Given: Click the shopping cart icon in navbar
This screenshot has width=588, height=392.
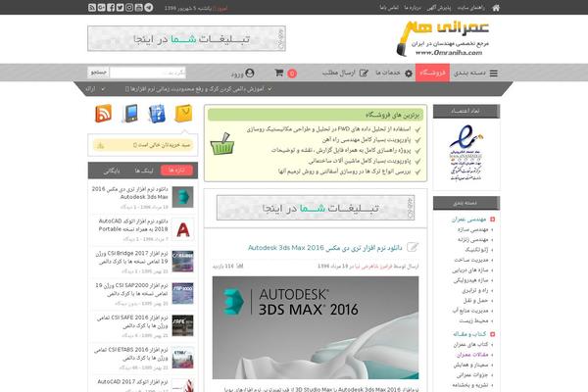Looking at the screenshot, I should 278,73.
